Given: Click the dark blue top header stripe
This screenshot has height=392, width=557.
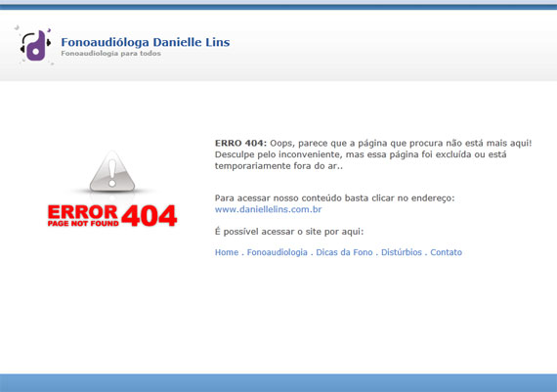Looking at the screenshot, I should coord(278,7).
